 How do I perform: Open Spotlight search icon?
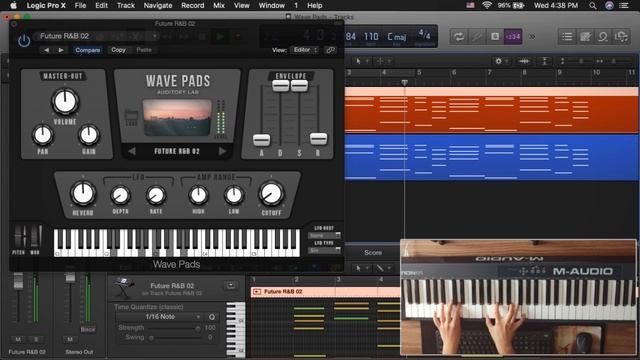593,5
